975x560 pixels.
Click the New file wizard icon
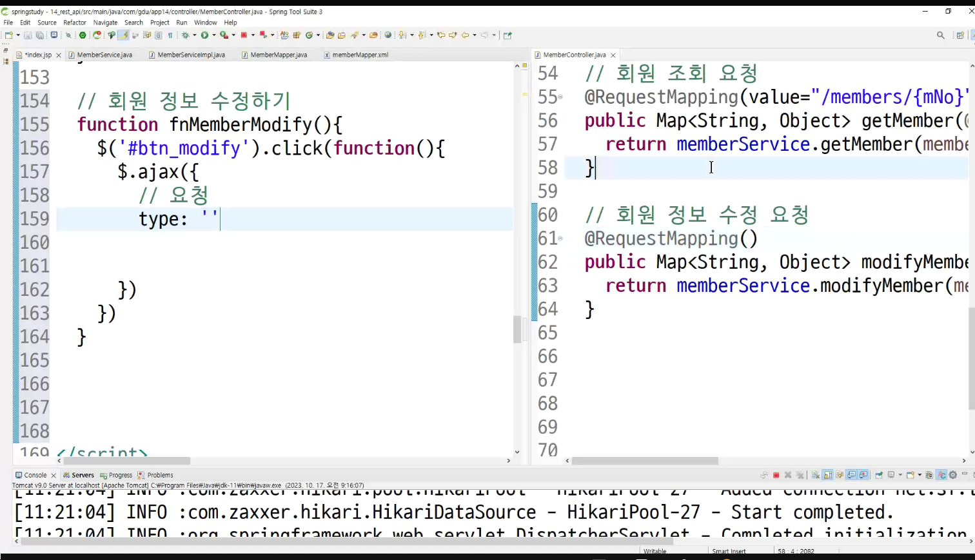[8, 35]
